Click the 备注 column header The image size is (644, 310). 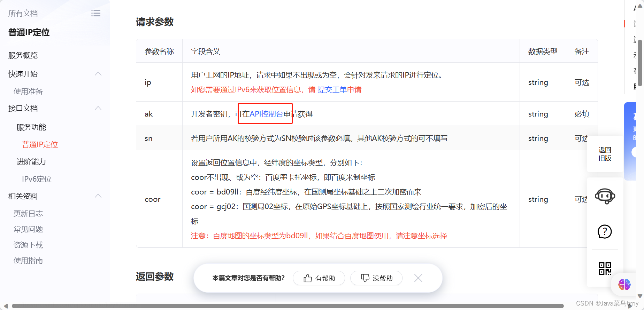point(582,51)
